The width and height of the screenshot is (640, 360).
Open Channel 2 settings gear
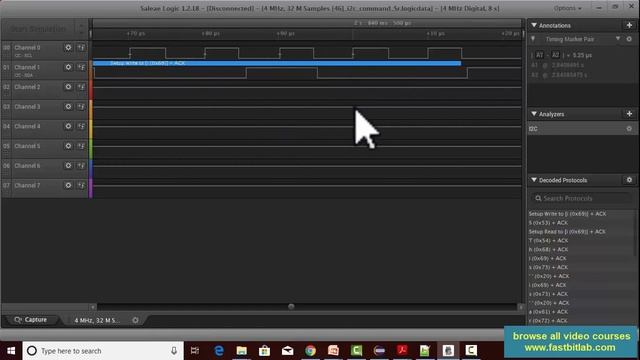pyautogui.click(x=68, y=87)
